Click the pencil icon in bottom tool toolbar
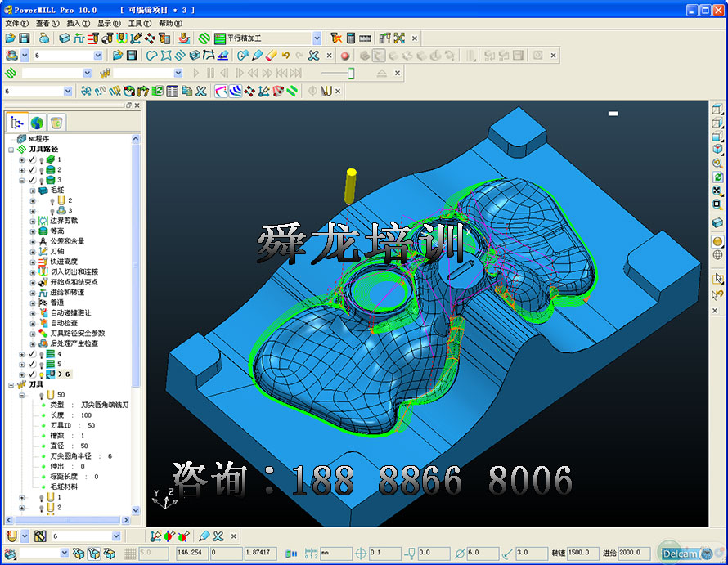728x565 pixels. coord(204,536)
